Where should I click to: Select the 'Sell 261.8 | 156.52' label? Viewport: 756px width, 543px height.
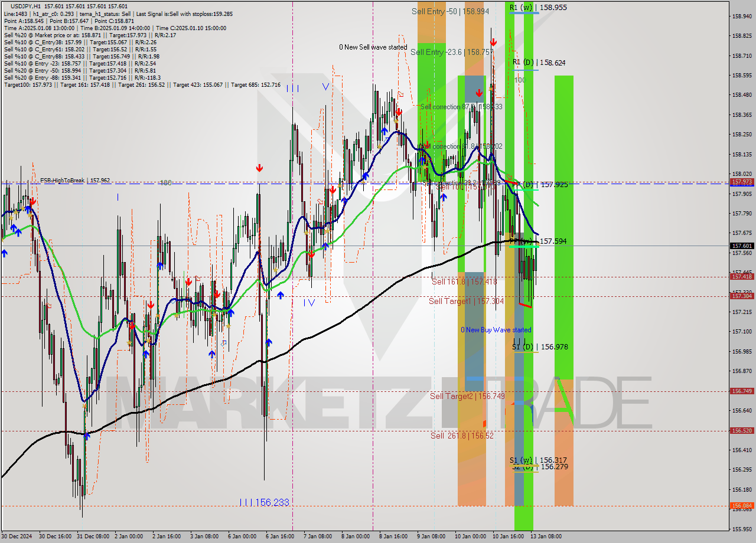click(462, 436)
